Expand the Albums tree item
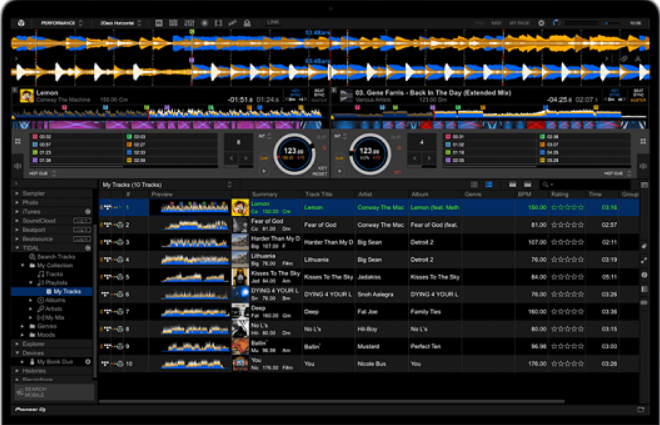This screenshot has height=425, width=660. (x=30, y=300)
